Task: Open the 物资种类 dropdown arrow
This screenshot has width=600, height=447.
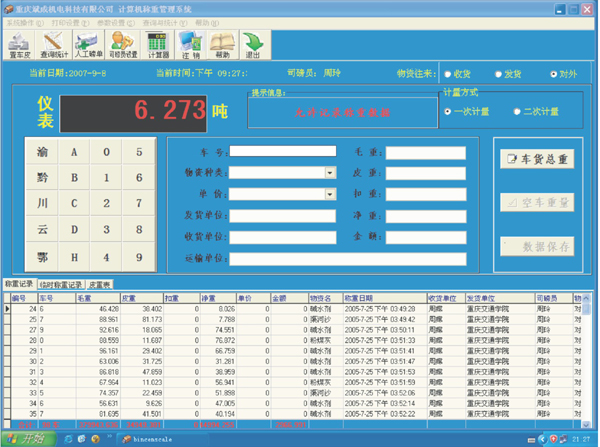Action: click(330, 173)
